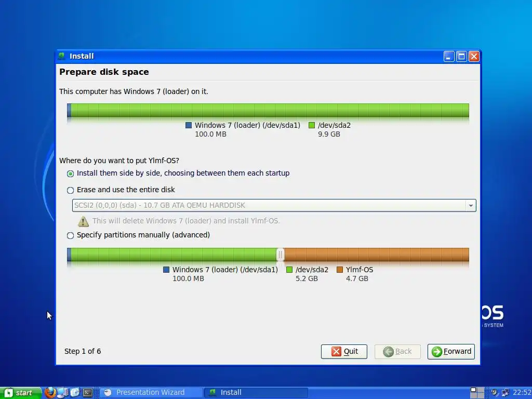The width and height of the screenshot is (532, 399).
Task: Click the Install window title bar icon
Action: (x=62, y=56)
